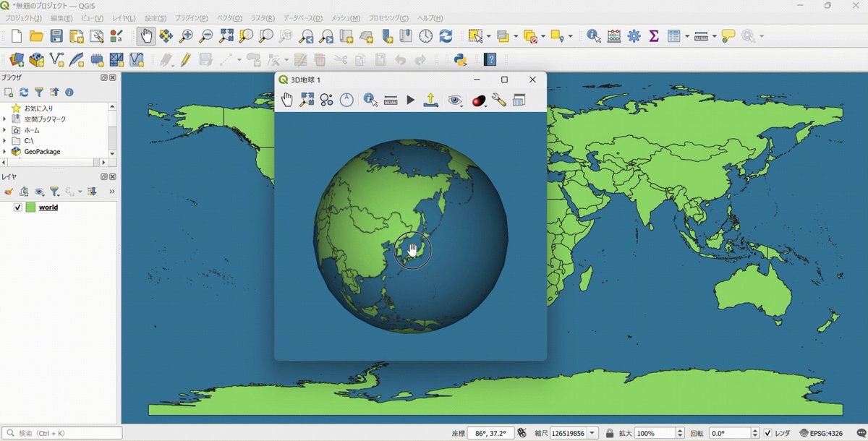
Task: Click the camera eye view control in 3D window
Action: [x=454, y=100]
